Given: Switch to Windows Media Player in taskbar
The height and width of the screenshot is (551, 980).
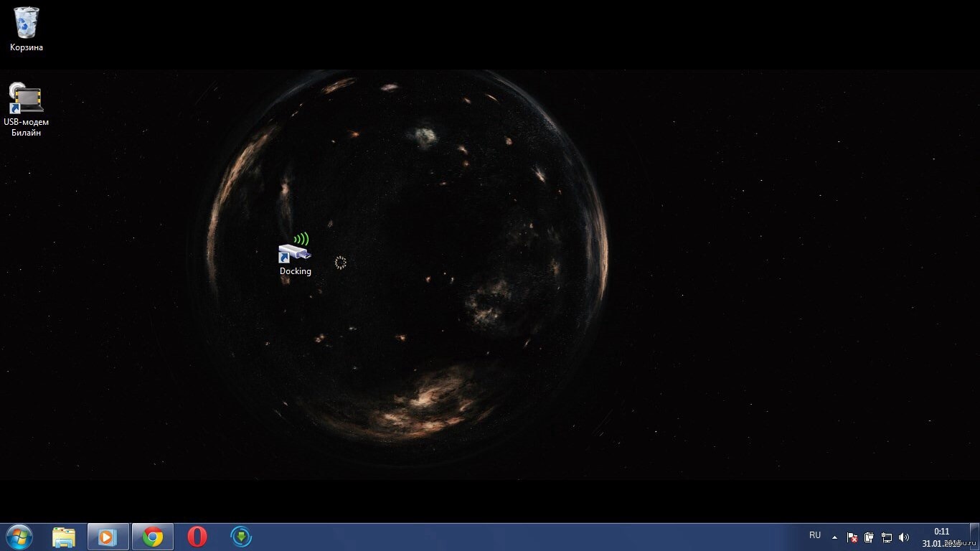Looking at the screenshot, I should 108,537.
